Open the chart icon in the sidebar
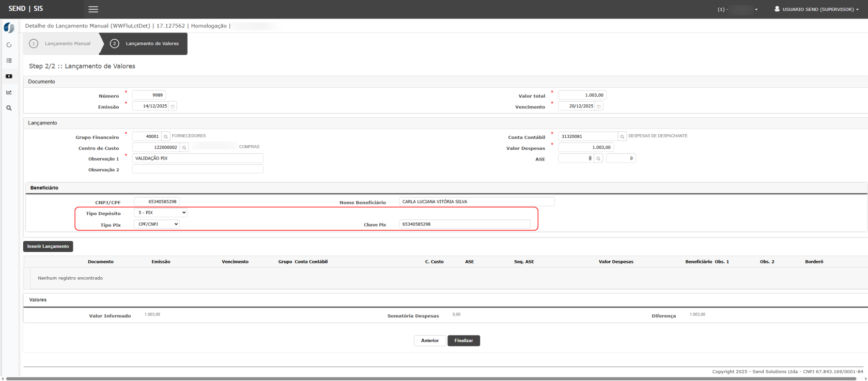The height and width of the screenshot is (381, 868). [9, 92]
